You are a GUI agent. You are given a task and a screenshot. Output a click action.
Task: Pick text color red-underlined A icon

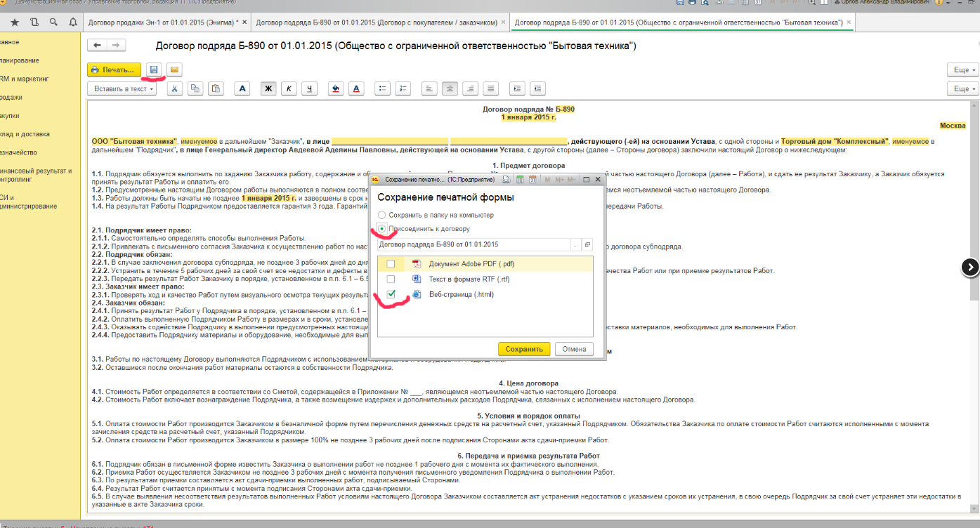[356, 88]
